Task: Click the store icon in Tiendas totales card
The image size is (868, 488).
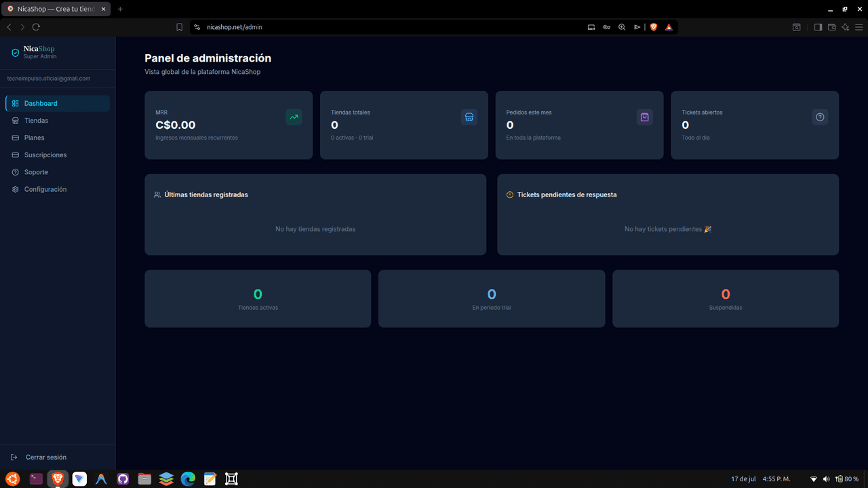Action: click(x=469, y=117)
